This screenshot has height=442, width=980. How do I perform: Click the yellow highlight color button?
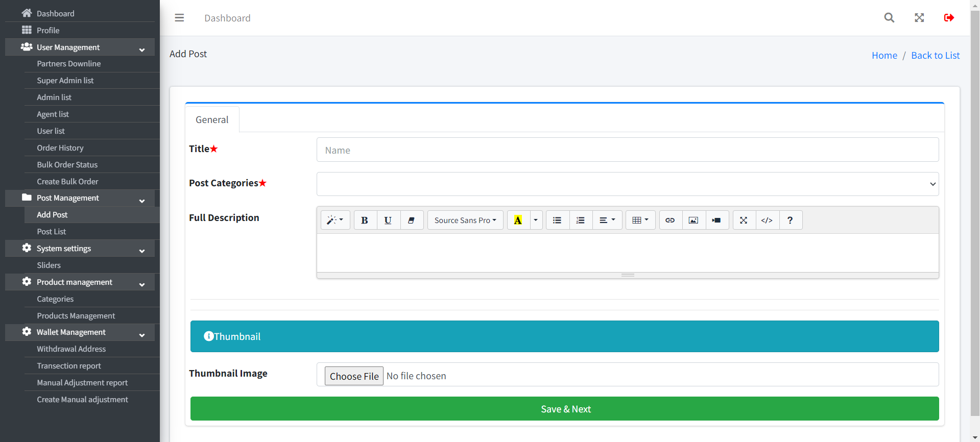point(518,220)
